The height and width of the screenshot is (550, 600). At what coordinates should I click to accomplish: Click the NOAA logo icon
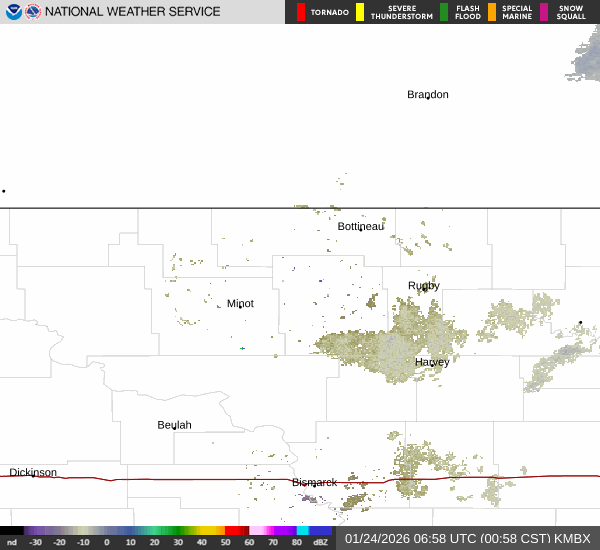pos(12,12)
